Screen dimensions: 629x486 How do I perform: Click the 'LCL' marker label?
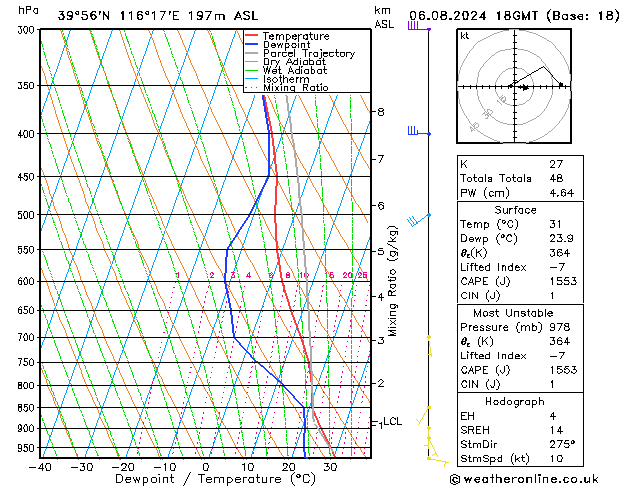pos(392,421)
